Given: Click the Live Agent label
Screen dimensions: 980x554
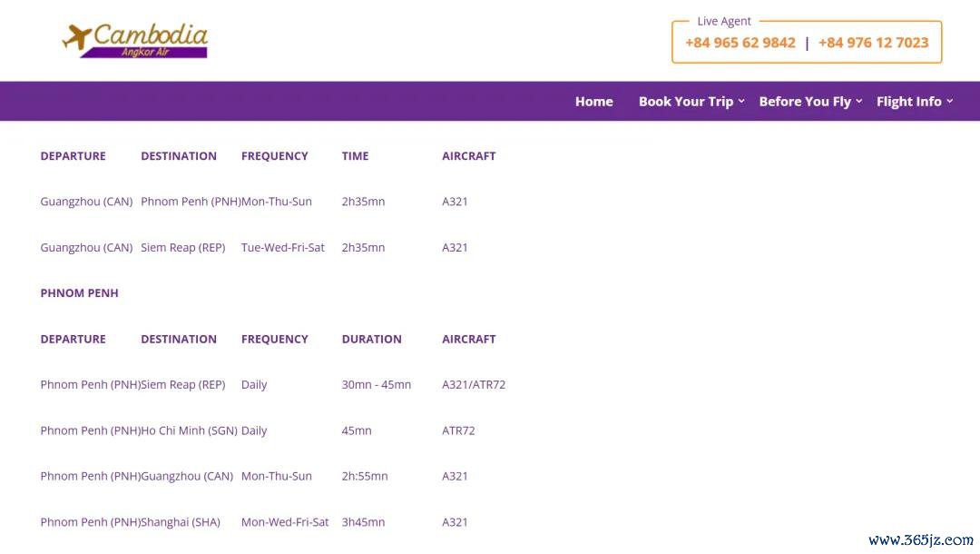Looking at the screenshot, I should pos(723,21).
